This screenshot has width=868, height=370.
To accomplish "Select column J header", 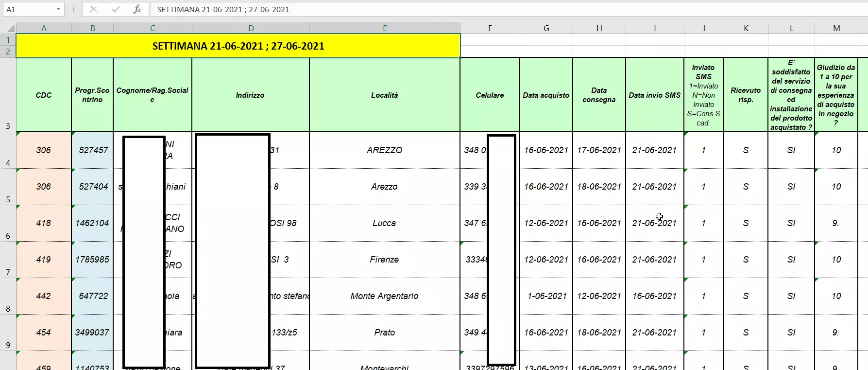I will 703,28.
